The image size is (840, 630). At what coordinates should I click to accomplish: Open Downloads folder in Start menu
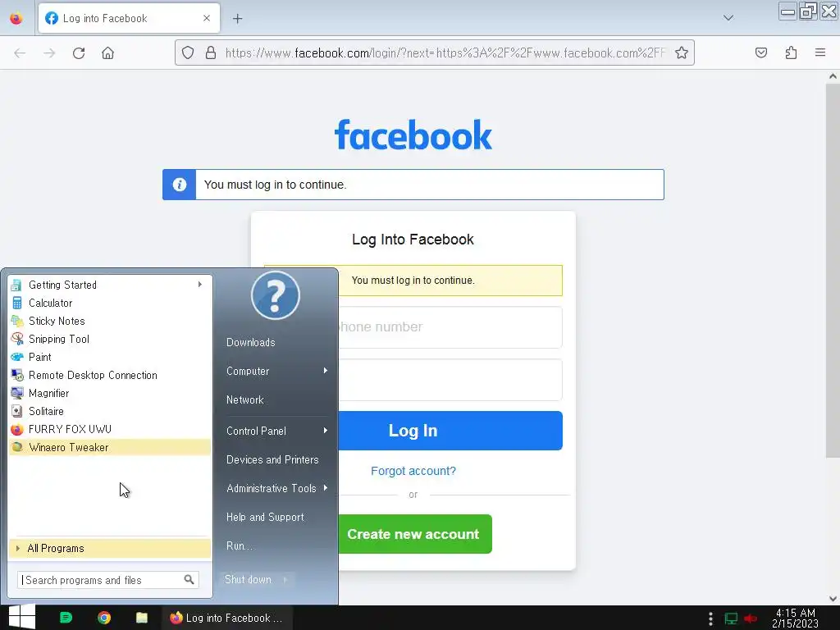tap(251, 342)
